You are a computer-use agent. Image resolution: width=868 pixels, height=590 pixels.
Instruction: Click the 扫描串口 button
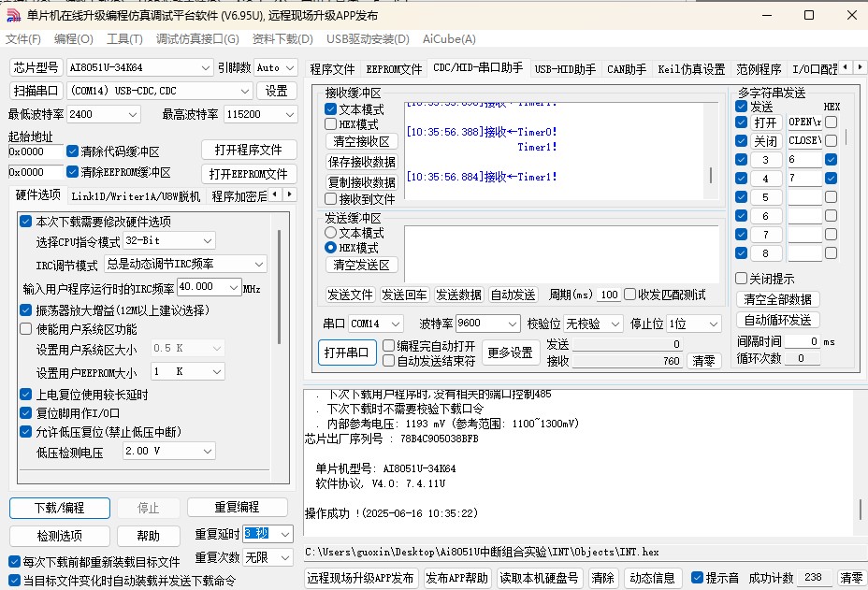[36, 91]
